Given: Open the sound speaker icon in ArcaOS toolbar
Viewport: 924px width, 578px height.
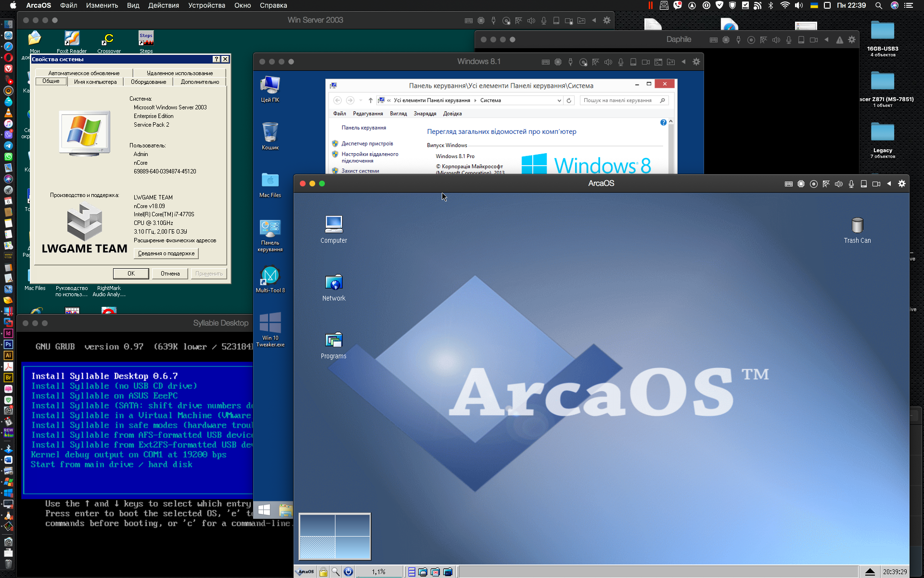Looking at the screenshot, I should point(838,184).
